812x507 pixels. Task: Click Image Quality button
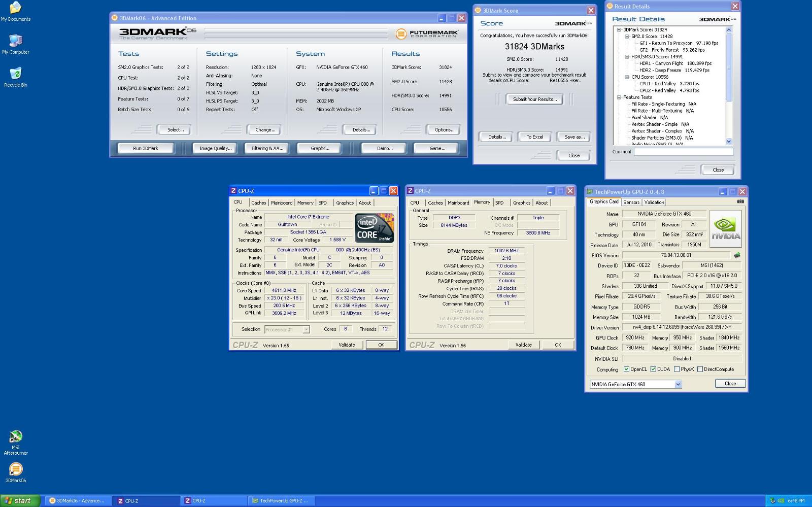(215, 148)
